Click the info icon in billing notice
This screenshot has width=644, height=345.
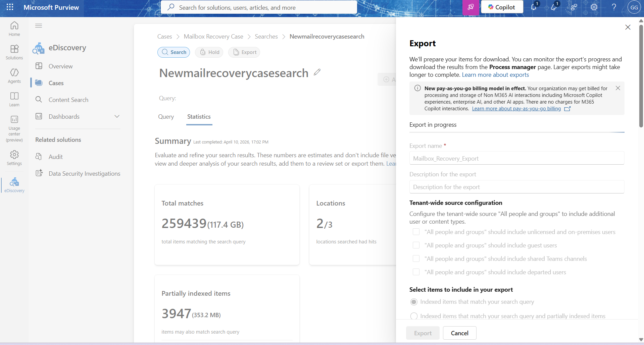[x=417, y=88]
